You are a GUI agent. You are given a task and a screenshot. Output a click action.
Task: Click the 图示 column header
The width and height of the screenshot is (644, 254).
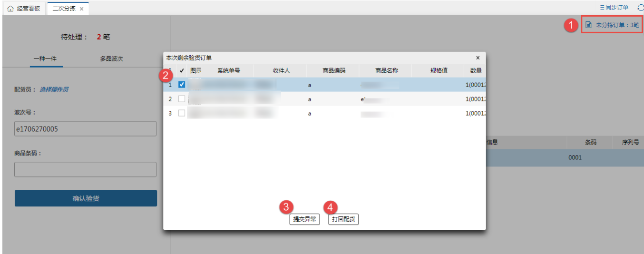(x=195, y=70)
